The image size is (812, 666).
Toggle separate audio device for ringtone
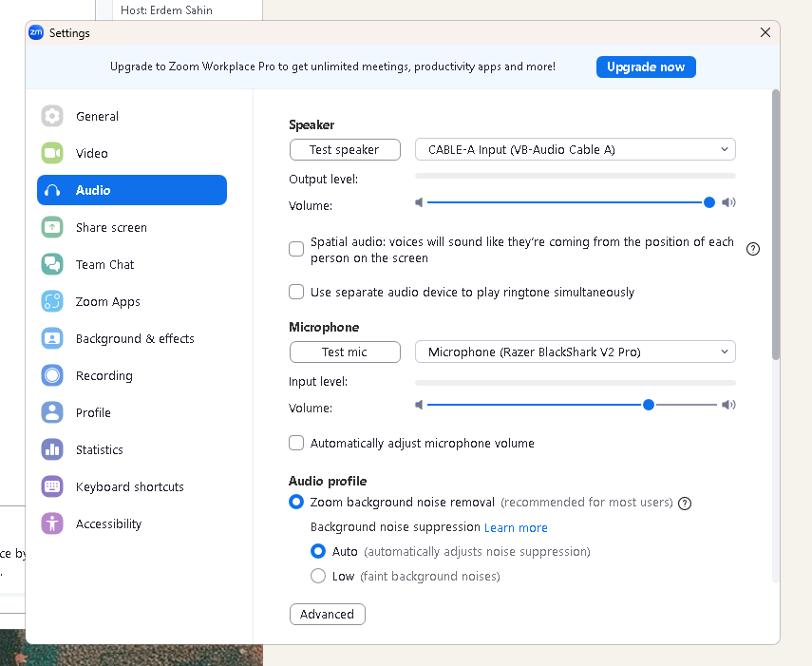click(296, 292)
